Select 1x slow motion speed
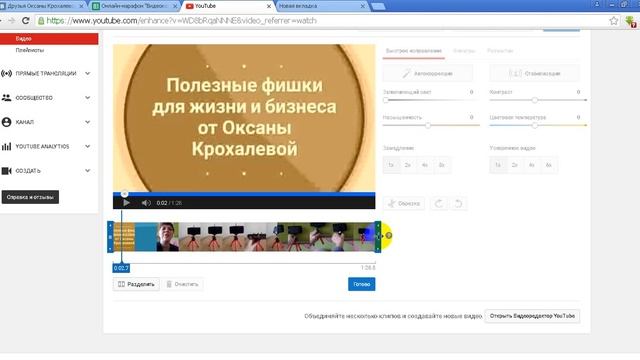This screenshot has width=640, height=360. 391,165
